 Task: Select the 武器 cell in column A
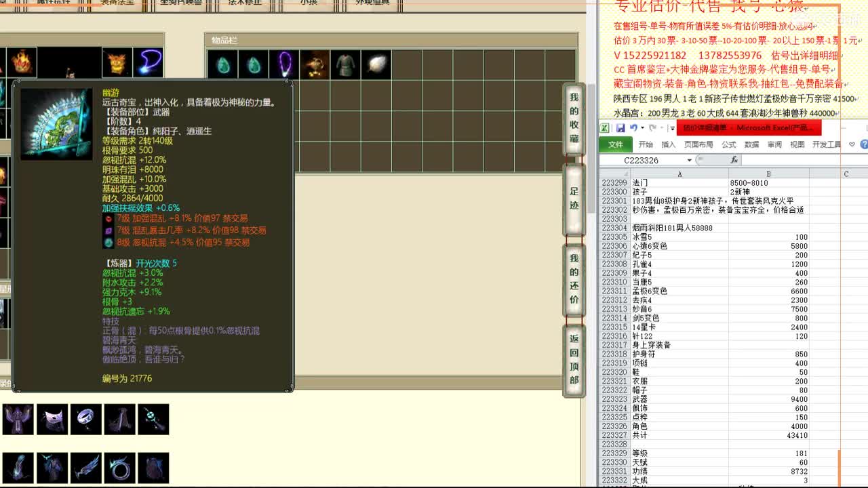coord(679,399)
